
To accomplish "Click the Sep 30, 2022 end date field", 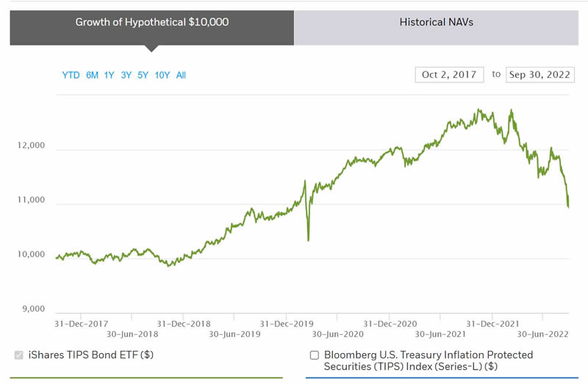I will pyautogui.click(x=539, y=75).
